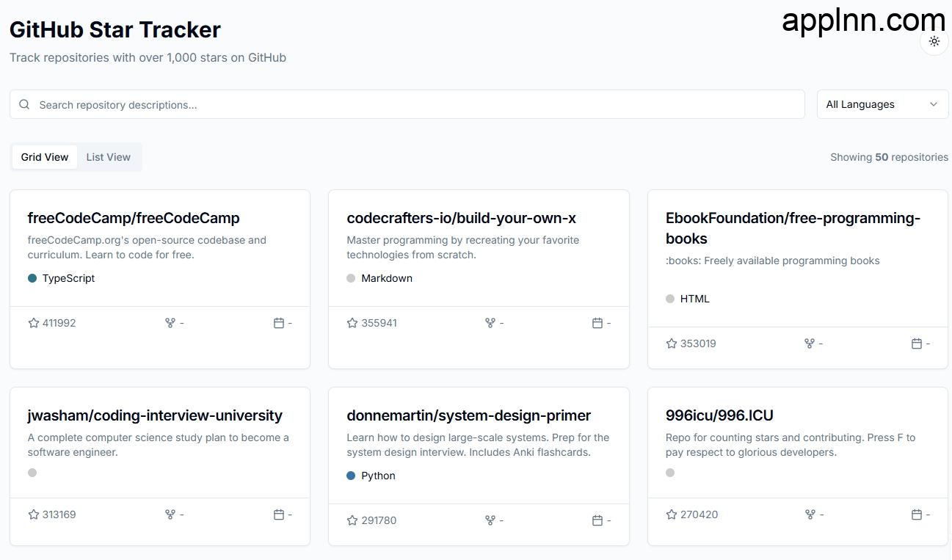
Task: Click the Python language color dot
Action: [351, 476]
